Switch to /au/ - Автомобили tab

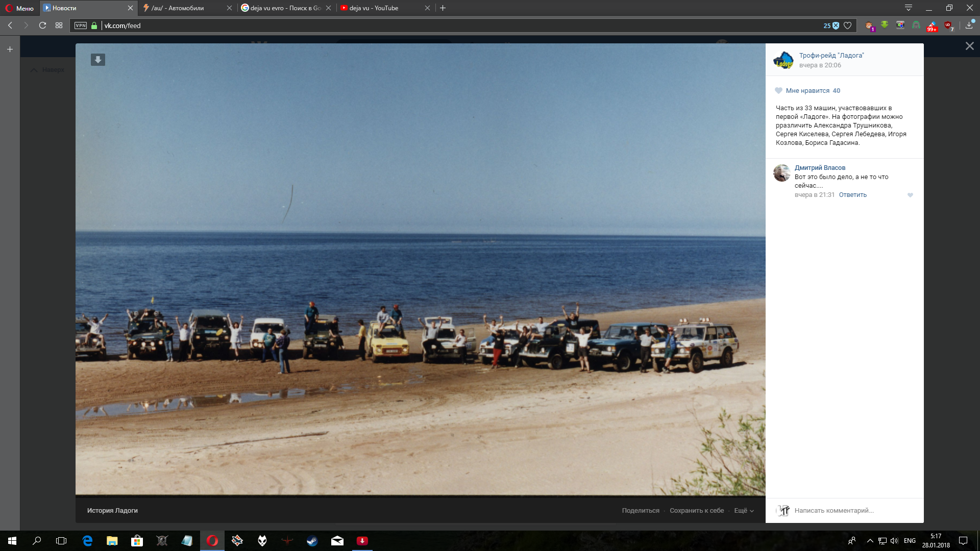click(183, 8)
